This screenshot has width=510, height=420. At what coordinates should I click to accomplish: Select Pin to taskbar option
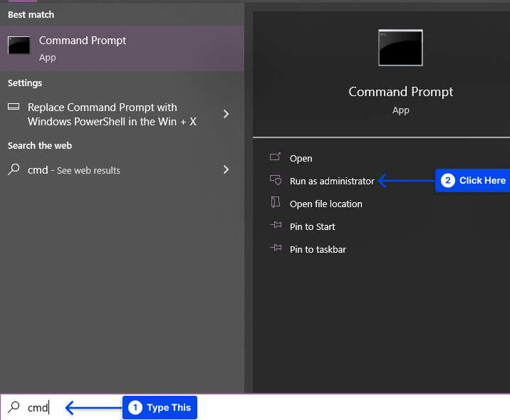(x=318, y=249)
